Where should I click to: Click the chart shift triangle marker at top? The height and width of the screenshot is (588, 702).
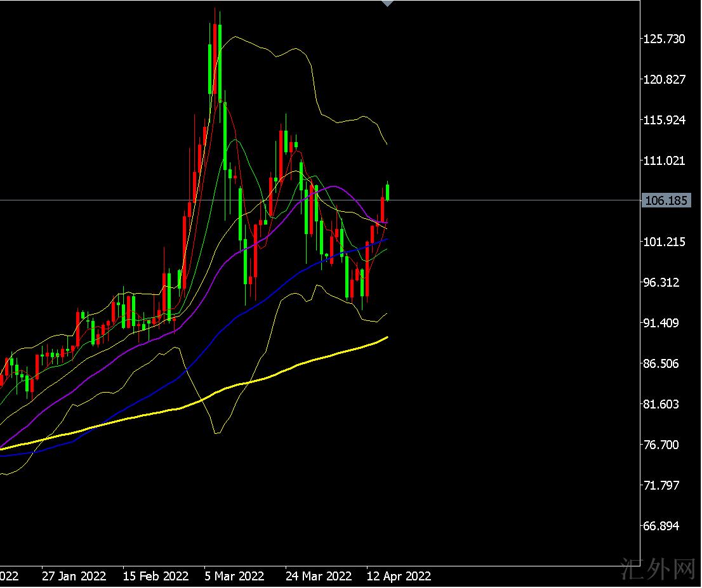[387, 4]
